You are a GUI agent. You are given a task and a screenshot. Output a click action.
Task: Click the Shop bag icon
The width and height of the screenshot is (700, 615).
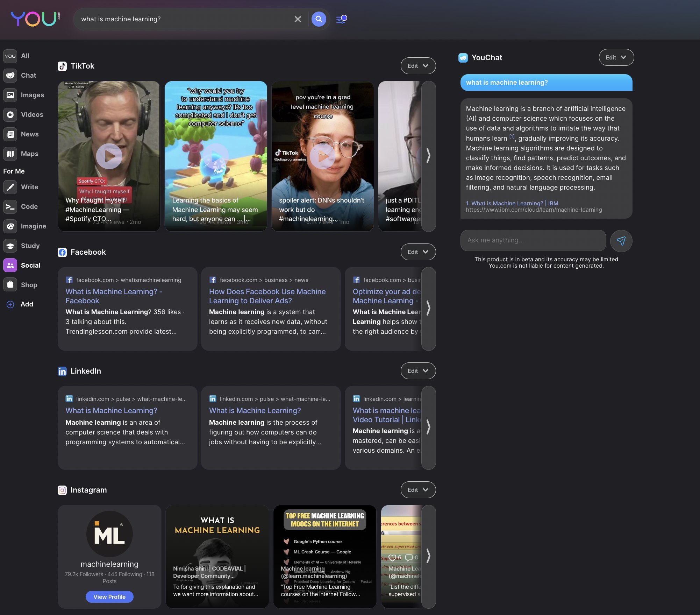pos(10,285)
